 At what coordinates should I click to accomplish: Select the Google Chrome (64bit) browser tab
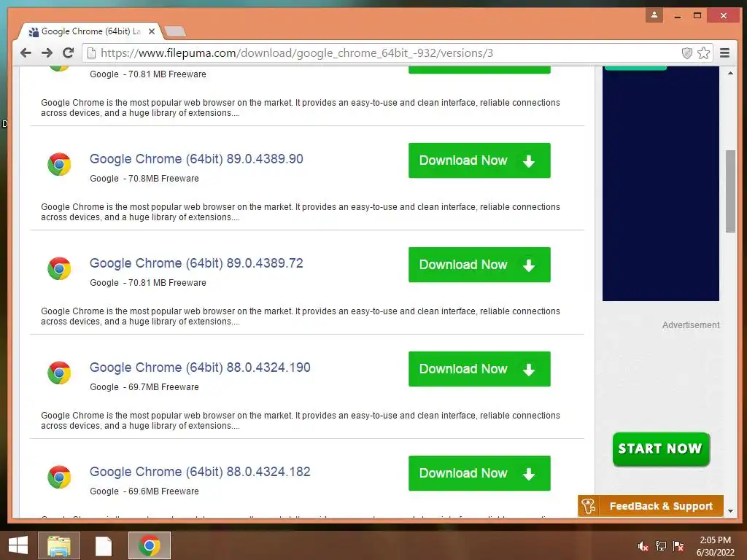90,31
